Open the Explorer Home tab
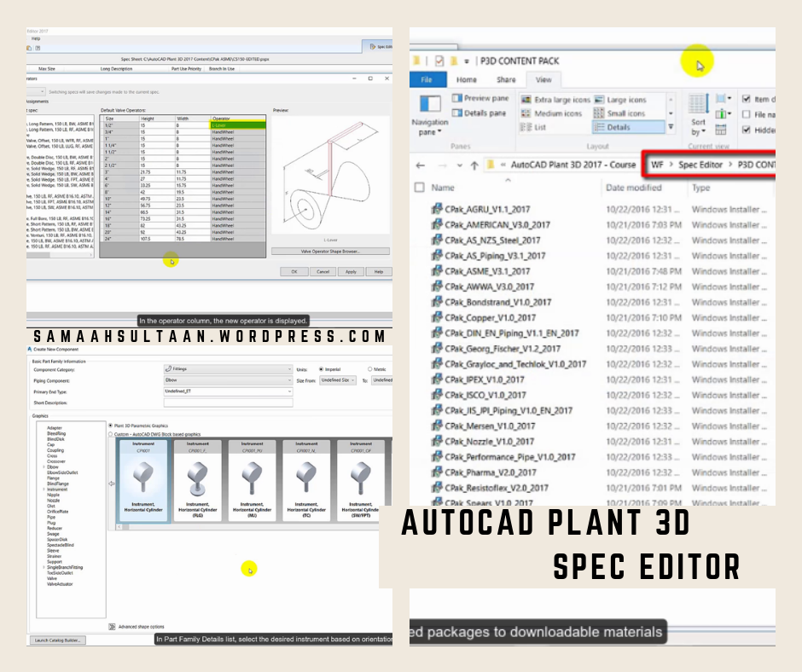 (x=467, y=80)
